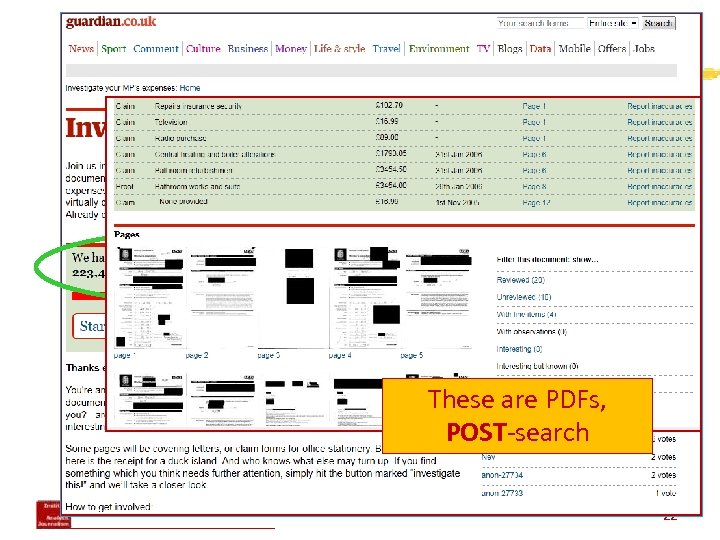Image resolution: width=720 pixels, height=540 pixels.
Task: Open the Data section
Action: click(x=540, y=49)
